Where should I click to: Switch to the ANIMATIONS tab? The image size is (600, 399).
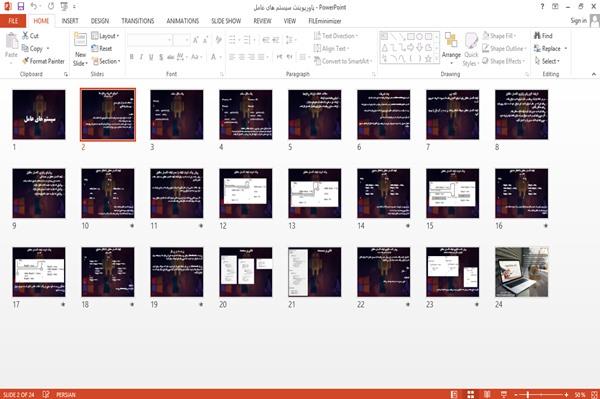point(183,21)
